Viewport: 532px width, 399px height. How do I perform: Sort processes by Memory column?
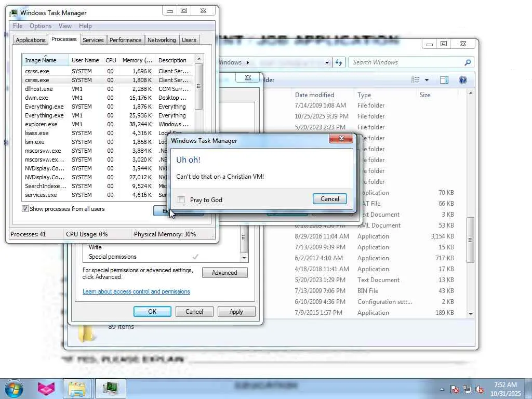click(137, 60)
